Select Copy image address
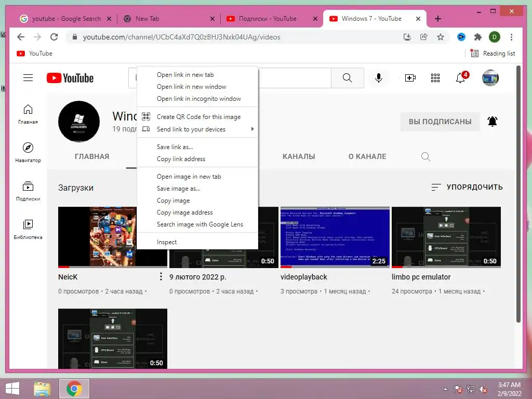 pos(197,212)
